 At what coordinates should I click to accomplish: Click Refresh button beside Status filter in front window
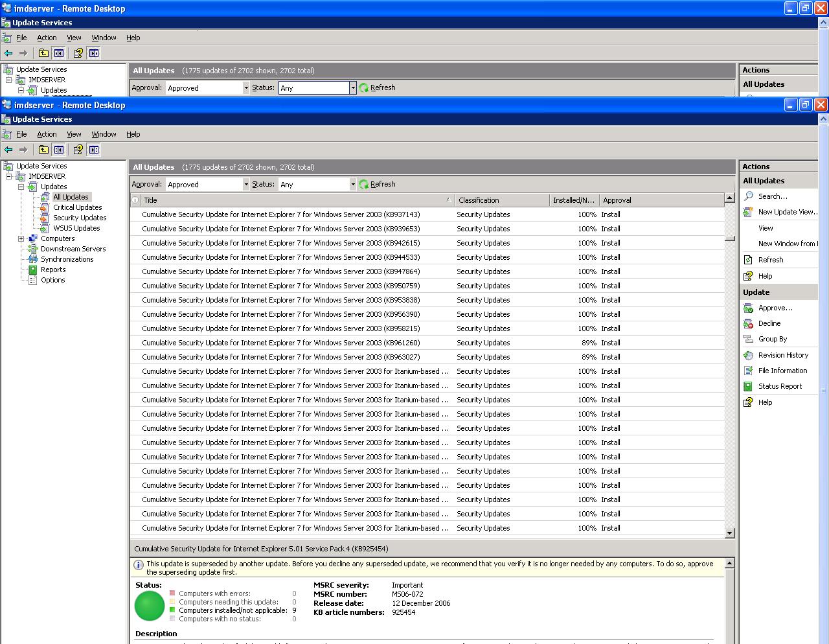377,184
